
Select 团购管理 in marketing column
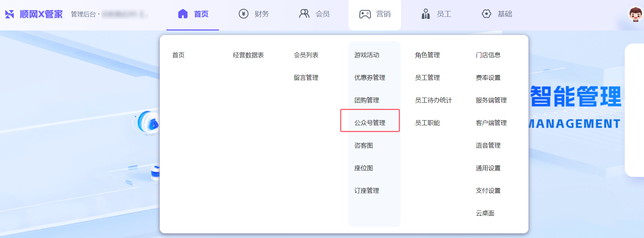click(366, 100)
